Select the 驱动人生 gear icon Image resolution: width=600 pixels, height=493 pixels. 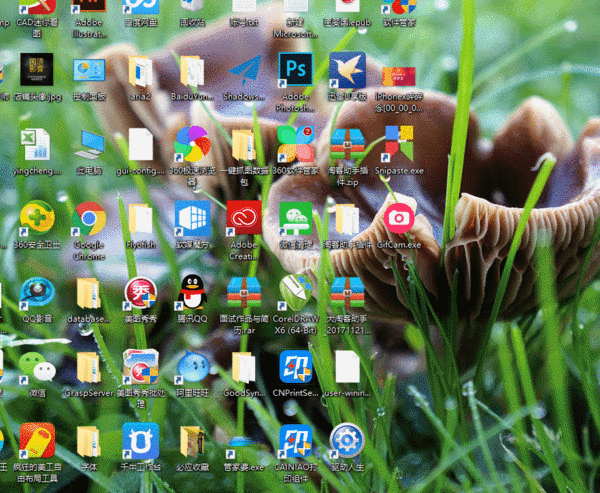tap(347, 441)
